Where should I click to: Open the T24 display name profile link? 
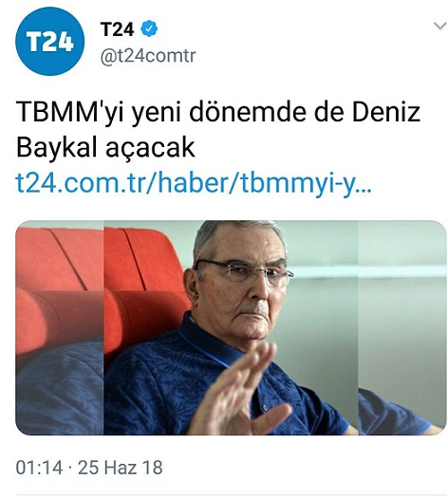[118, 29]
